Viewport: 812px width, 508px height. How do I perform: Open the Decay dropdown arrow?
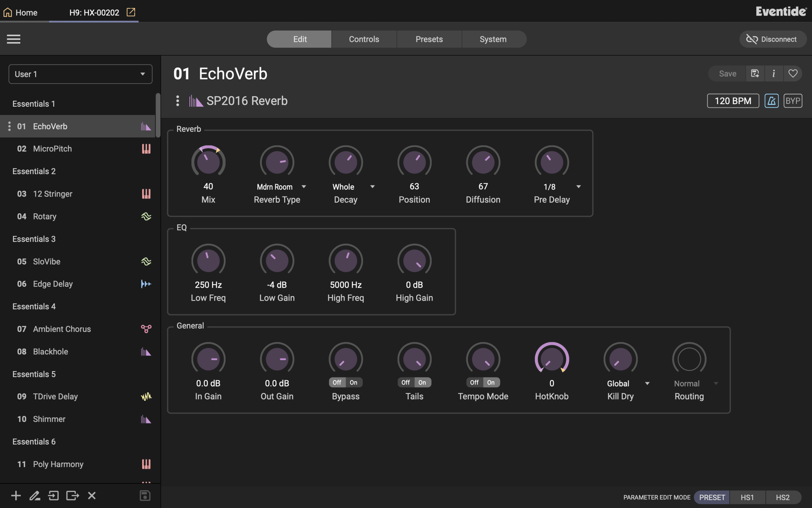pos(372,187)
